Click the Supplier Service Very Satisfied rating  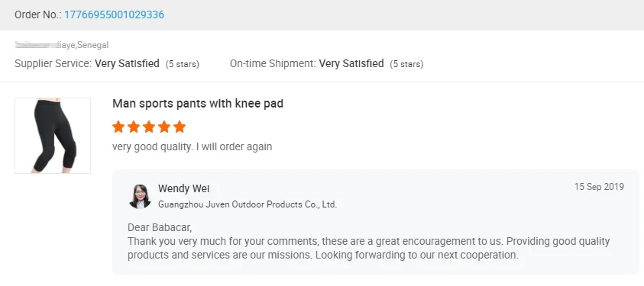[x=127, y=63]
